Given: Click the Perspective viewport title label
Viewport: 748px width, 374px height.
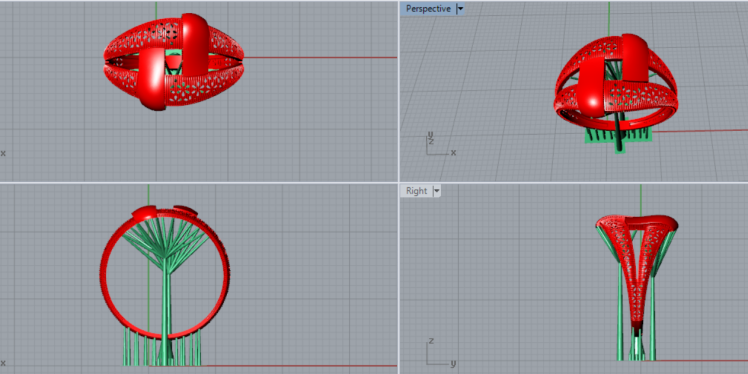Looking at the screenshot, I should pyautogui.click(x=428, y=9).
